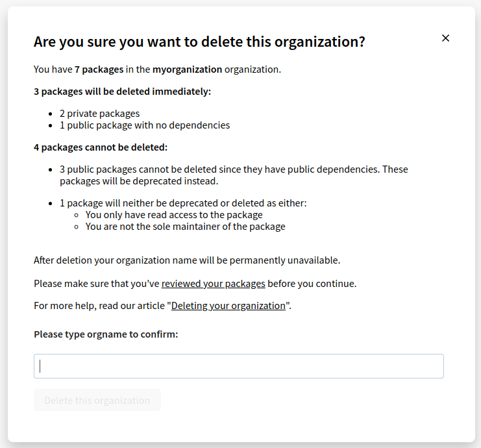Close the delete organization dialog

tap(445, 38)
